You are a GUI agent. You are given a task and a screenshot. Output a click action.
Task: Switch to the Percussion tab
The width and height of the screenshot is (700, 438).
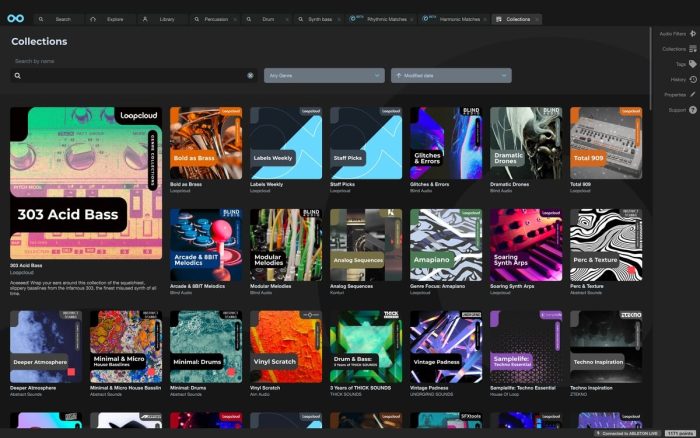[x=216, y=19]
